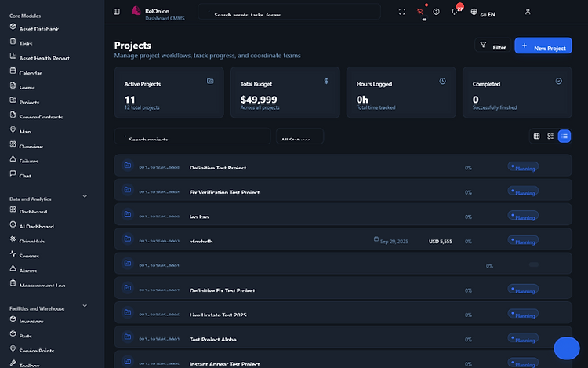
Task: Click the top search assets field
Action: coord(289,12)
